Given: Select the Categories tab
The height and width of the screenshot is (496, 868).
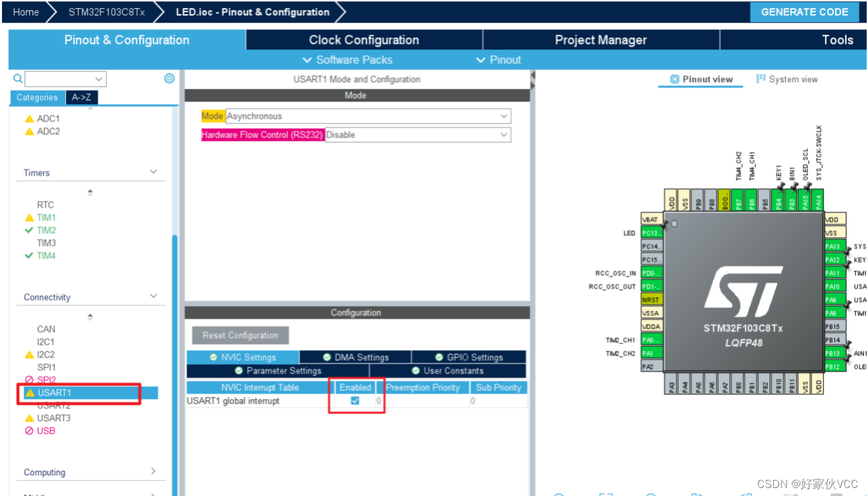Looking at the screenshot, I should [37, 97].
